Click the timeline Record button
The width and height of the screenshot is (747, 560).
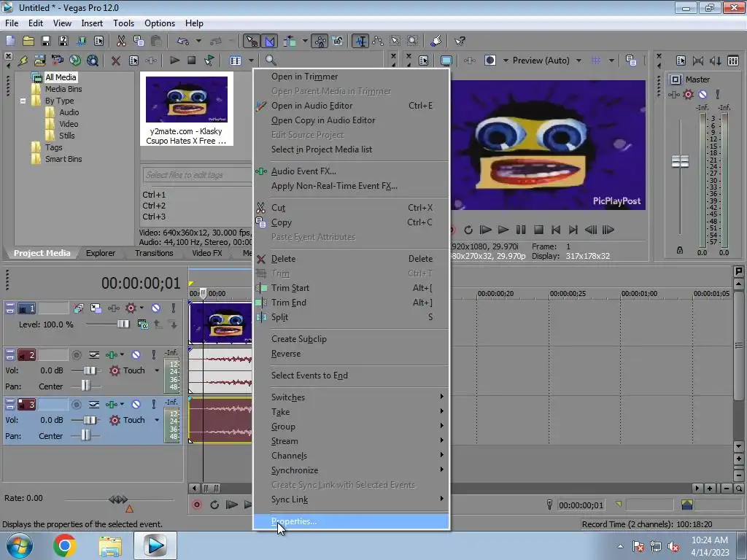197,505
